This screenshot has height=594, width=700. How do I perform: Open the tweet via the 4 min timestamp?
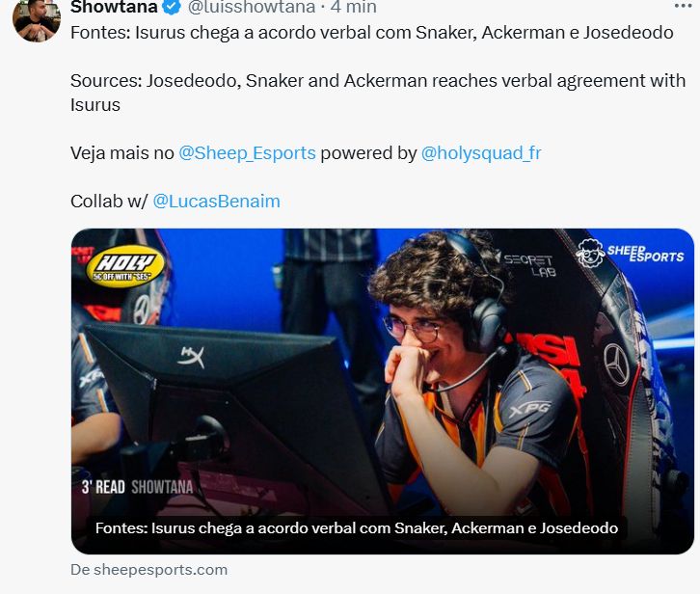pyautogui.click(x=354, y=7)
